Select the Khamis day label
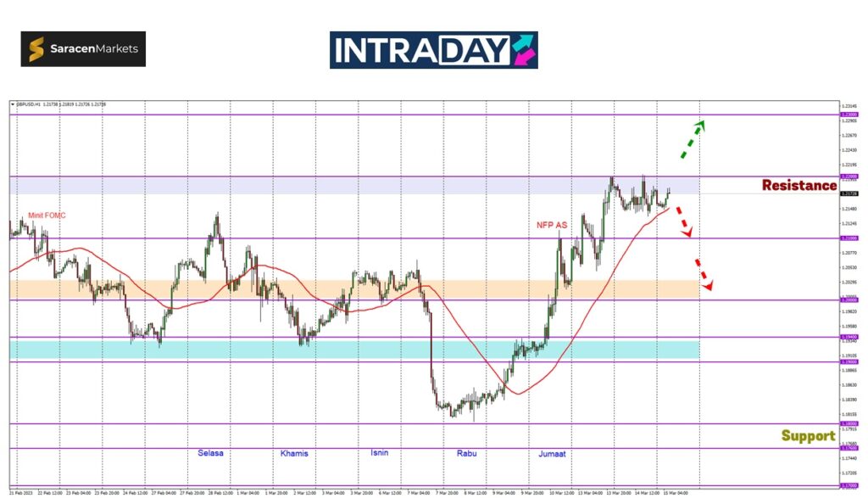Screen dimensions: 868x498 [294, 454]
